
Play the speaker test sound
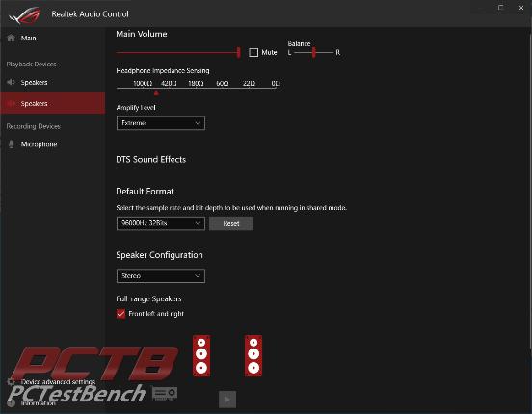[227, 400]
